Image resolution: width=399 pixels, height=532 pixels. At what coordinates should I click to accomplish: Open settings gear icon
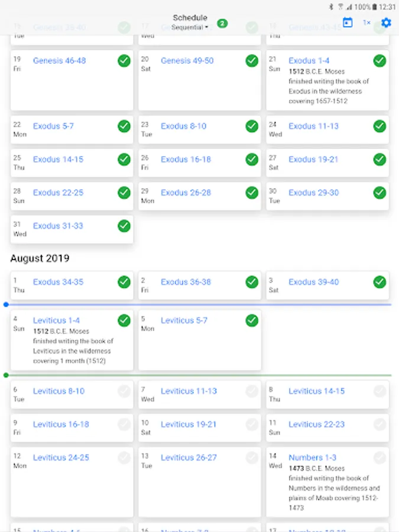point(386,22)
